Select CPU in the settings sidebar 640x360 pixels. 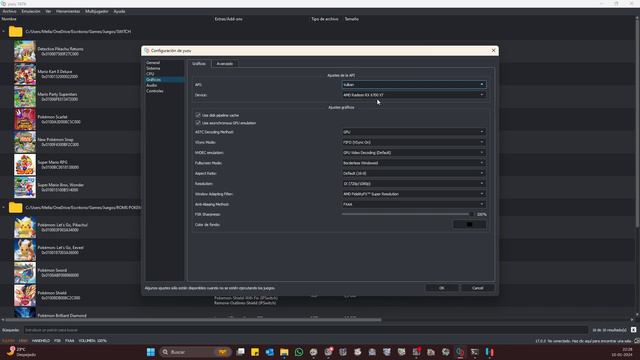coord(150,74)
